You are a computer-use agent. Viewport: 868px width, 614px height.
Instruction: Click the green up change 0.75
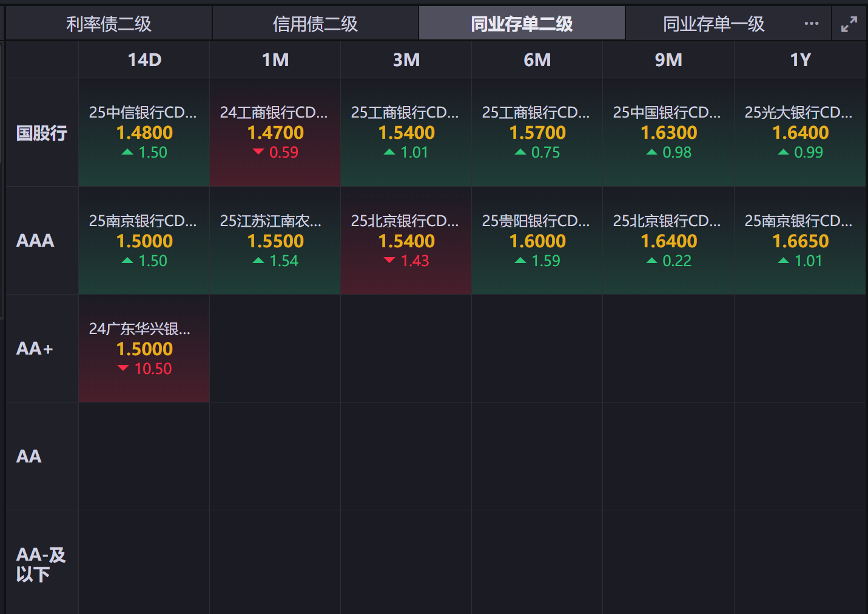point(538,153)
